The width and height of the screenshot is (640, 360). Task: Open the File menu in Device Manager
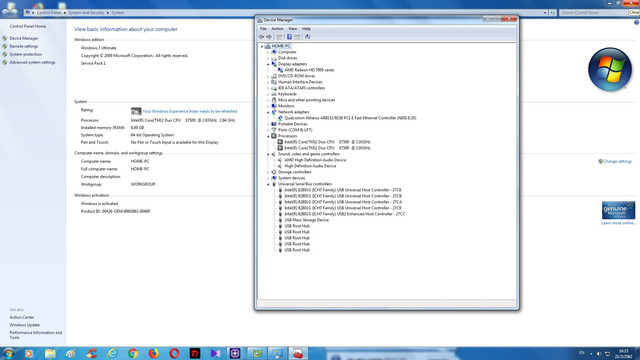[263, 29]
